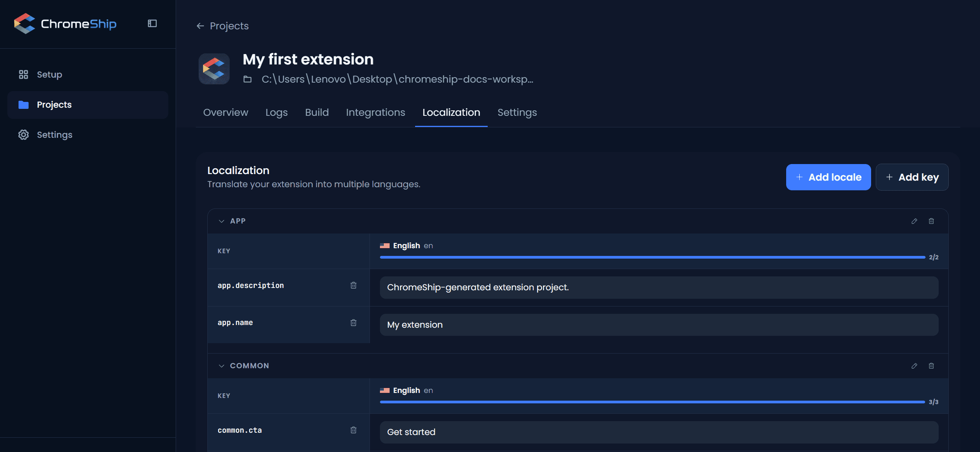Edit the app.name translation field
This screenshot has height=452, width=980.
coord(659,325)
